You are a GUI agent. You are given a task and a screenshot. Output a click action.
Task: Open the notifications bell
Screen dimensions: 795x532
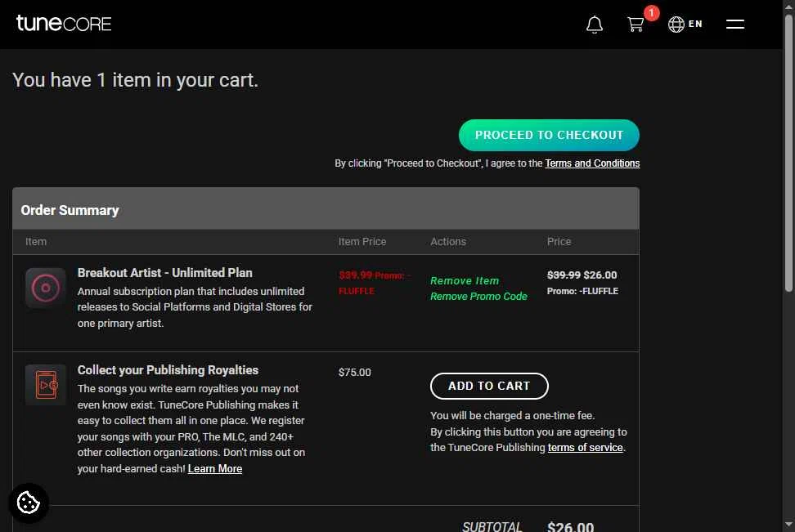595,25
